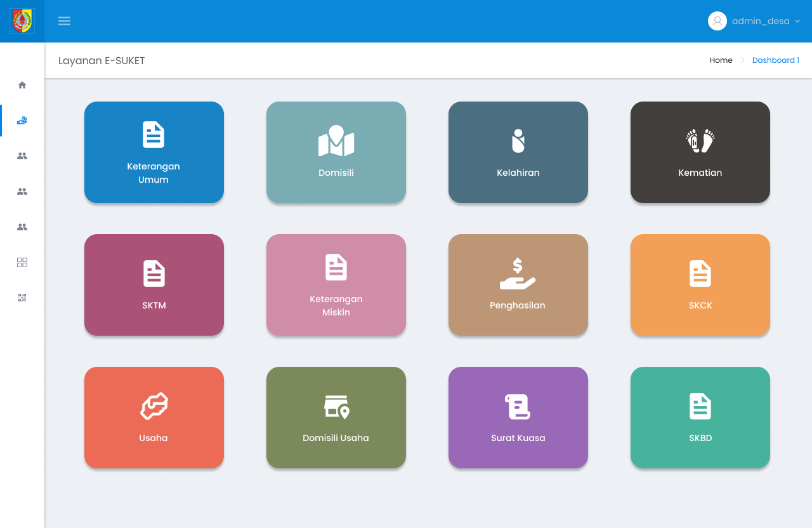Open the grid squares sidebar icon
Screen dimensions: 812x528
coord(22,263)
